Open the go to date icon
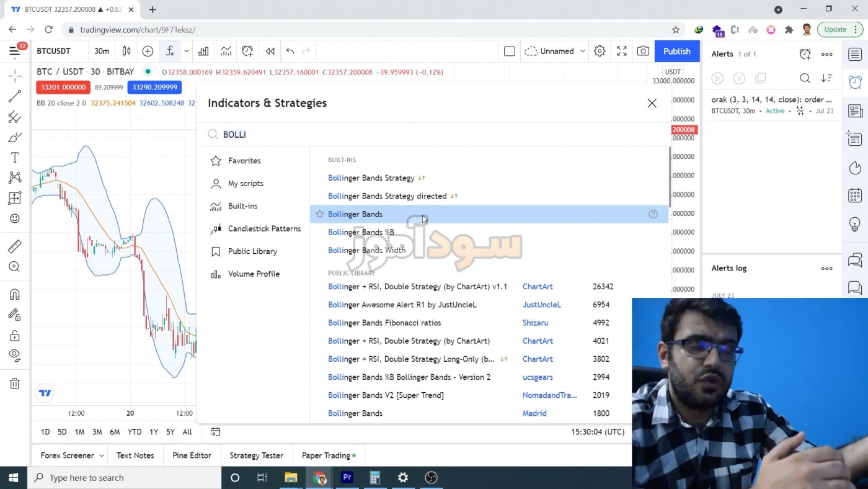868x489 pixels. [x=215, y=432]
